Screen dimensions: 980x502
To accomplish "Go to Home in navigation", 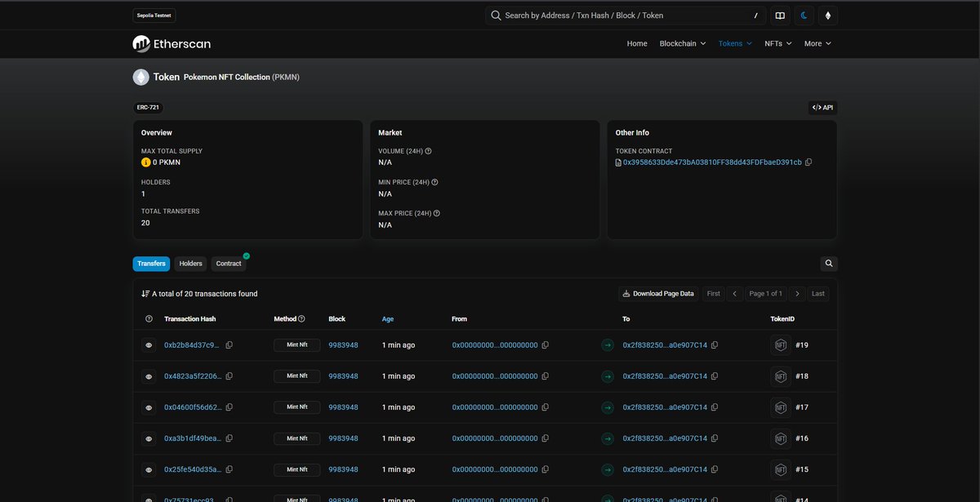I will 637,43.
